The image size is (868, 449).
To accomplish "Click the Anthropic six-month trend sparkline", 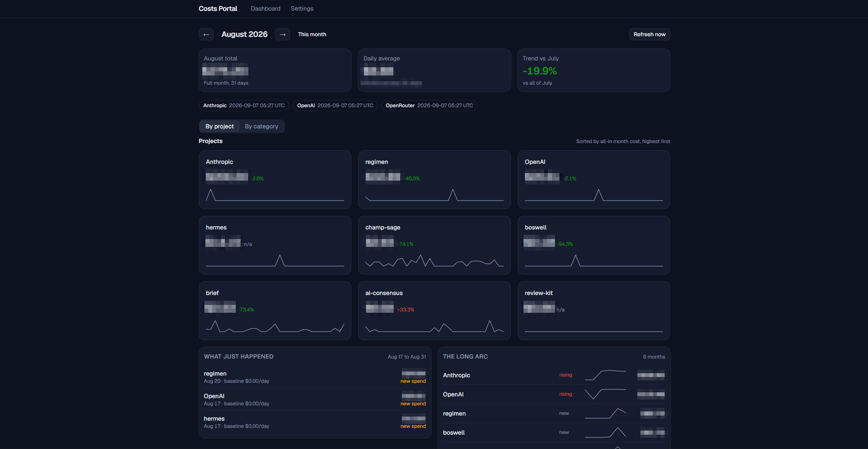I will (606, 375).
